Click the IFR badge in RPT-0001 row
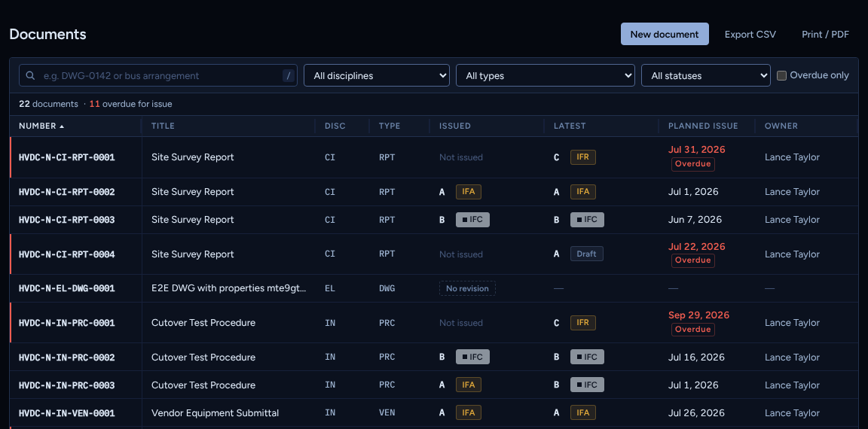The width and height of the screenshot is (868, 429). coord(583,157)
